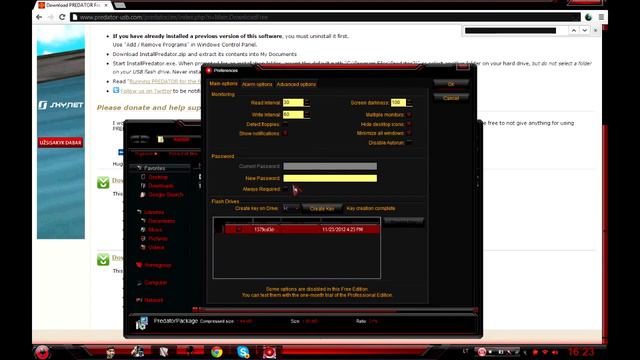Toggle the checkbox beside key 1379ed0e

tap(239, 229)
